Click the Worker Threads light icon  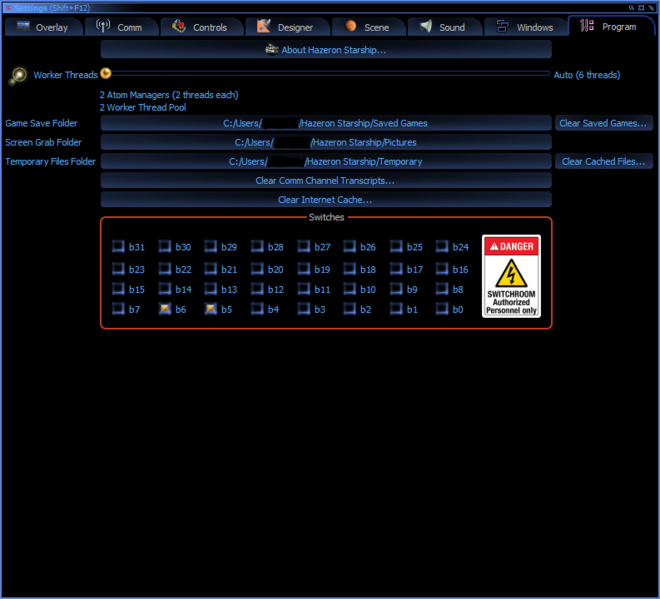pos(19,75)
